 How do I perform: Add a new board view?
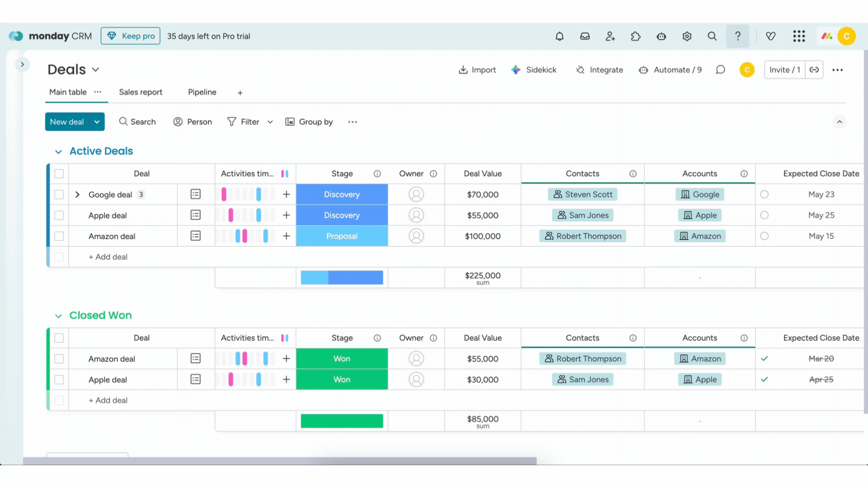[240, 93]
